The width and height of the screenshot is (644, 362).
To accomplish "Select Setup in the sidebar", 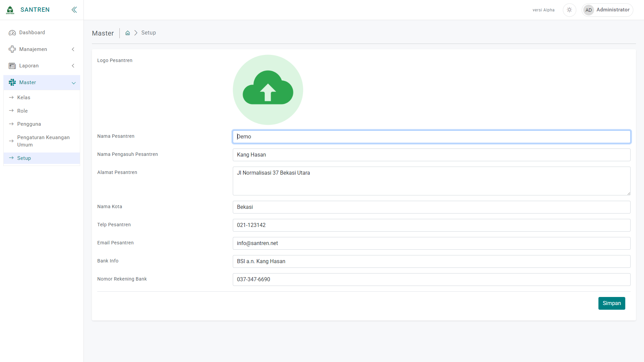I will coord(42,158).
